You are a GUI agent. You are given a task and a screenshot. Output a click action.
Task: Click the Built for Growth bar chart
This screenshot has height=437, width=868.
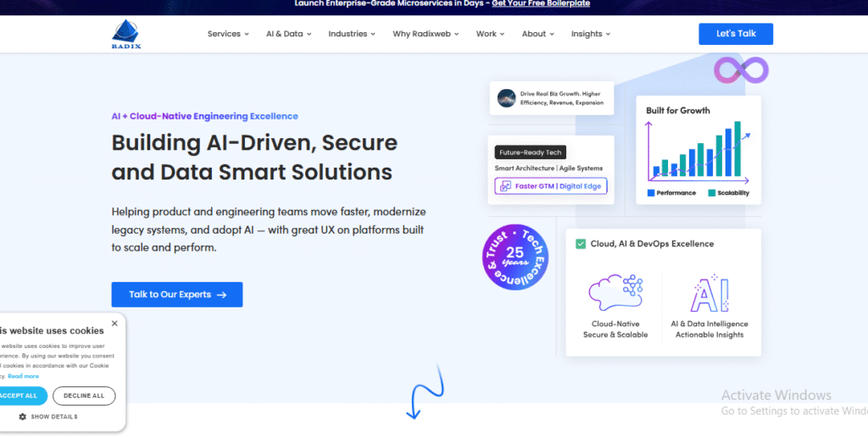(x=698, y=151)
